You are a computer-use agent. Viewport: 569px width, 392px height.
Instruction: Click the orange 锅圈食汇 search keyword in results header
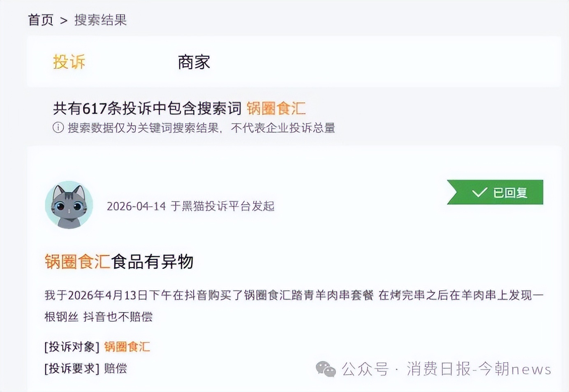[x=276, y=108]
